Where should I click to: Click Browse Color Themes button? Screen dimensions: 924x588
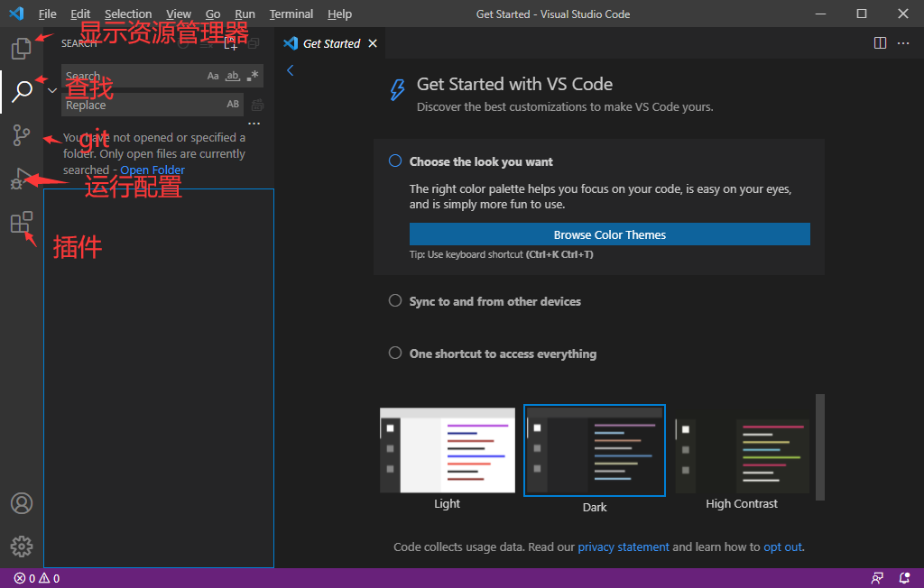[609, 234]
